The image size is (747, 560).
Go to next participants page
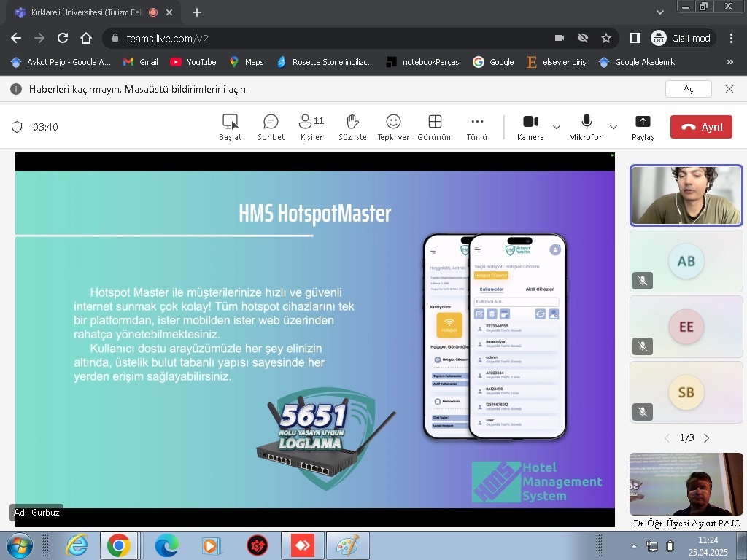[x=706, y=438]
